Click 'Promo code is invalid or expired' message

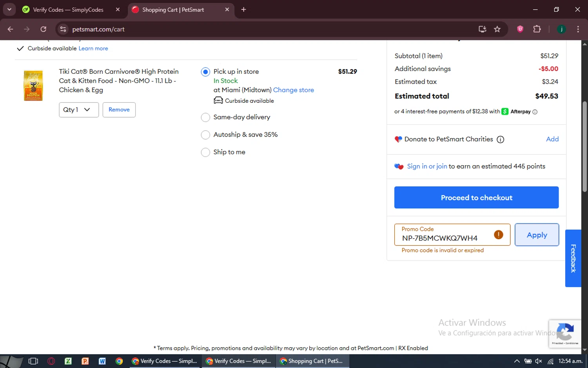coord(443,250)
